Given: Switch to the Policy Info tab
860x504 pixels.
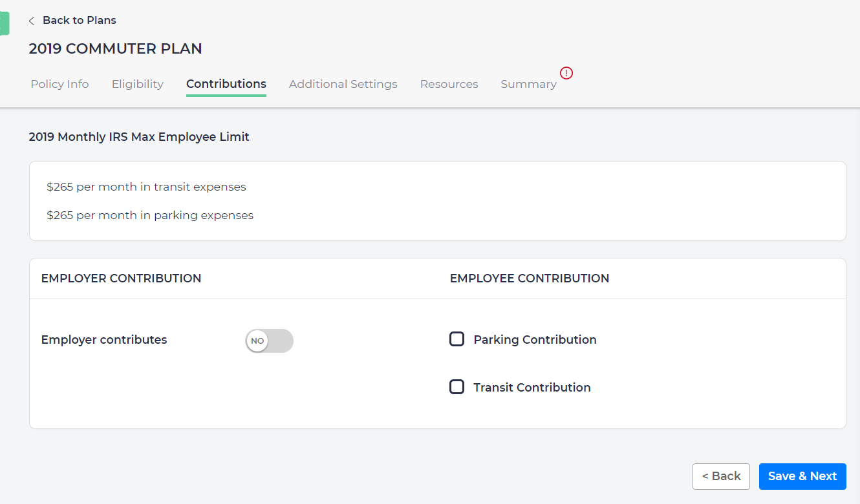Looking at the screenshot, I should (x=59, y=84).
